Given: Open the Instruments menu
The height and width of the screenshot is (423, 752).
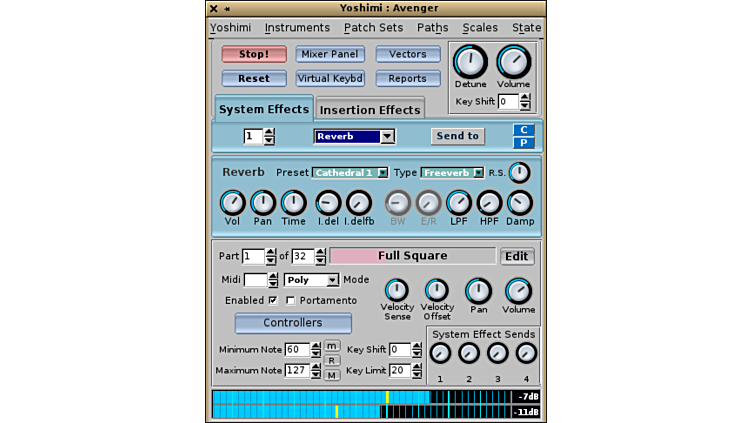Looking at the screenshot, I should point(297,28).
